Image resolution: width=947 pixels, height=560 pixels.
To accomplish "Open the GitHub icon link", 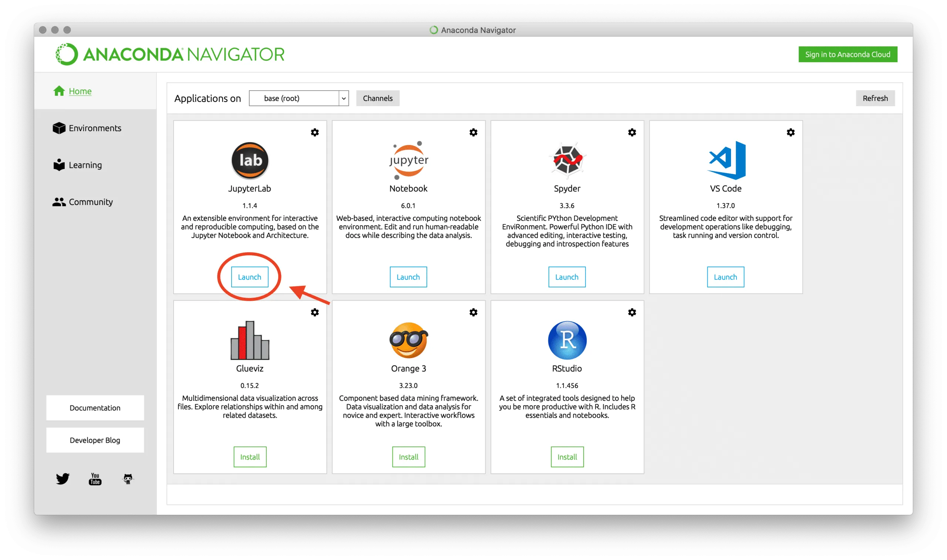I will (x=128, y=479).
